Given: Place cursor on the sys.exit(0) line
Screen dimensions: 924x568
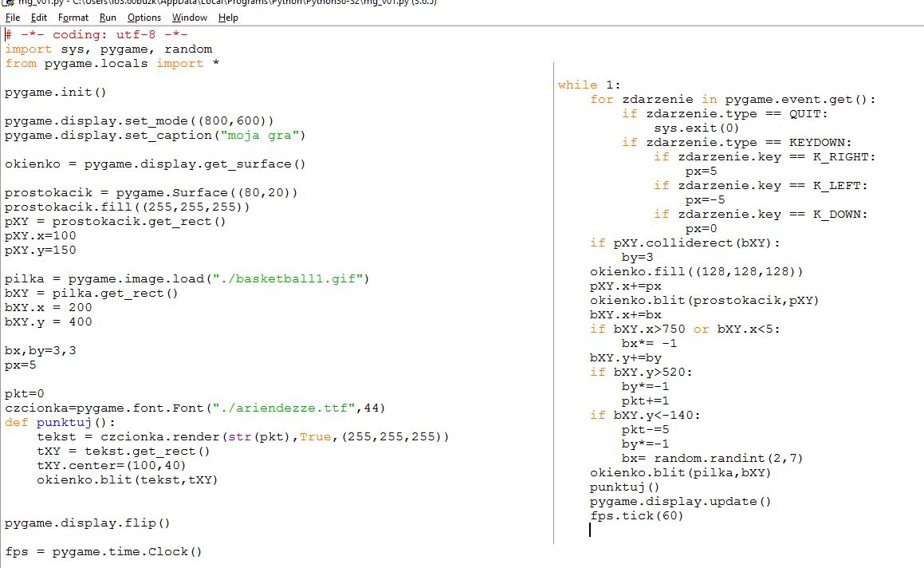Looking at the screenshot, I should (696, 128).
